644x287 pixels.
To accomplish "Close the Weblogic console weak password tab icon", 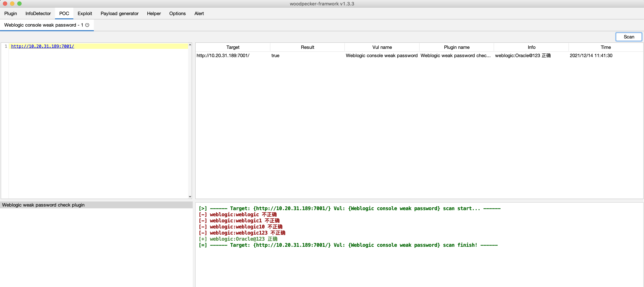I will point(87,25).
